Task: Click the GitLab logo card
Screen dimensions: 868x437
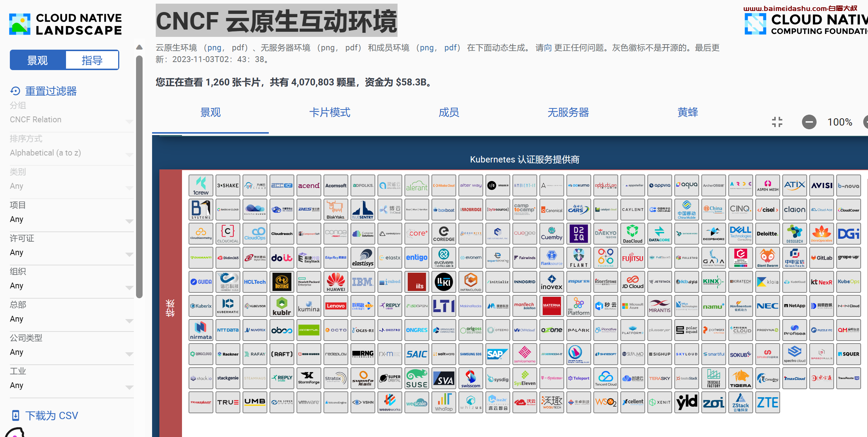Action: (x=822, y=258)
